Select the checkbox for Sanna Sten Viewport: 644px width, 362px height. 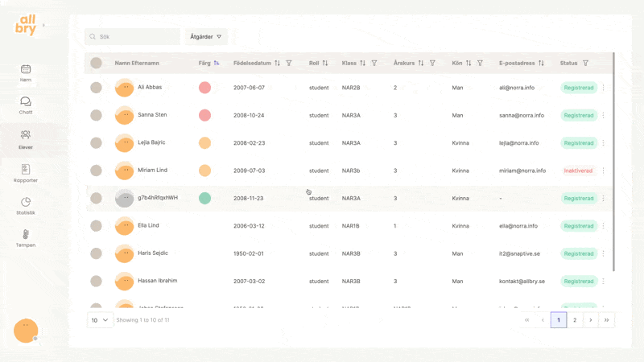tap(96, 115)
